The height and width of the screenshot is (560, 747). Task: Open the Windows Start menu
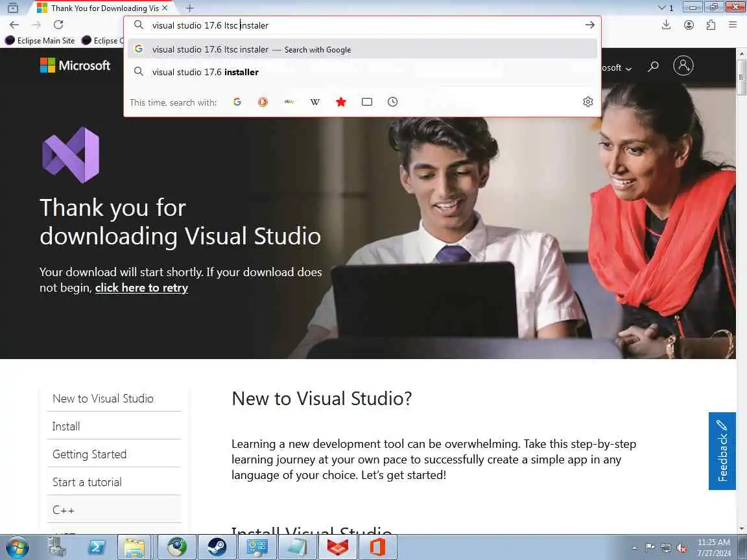tap(18, 547)
